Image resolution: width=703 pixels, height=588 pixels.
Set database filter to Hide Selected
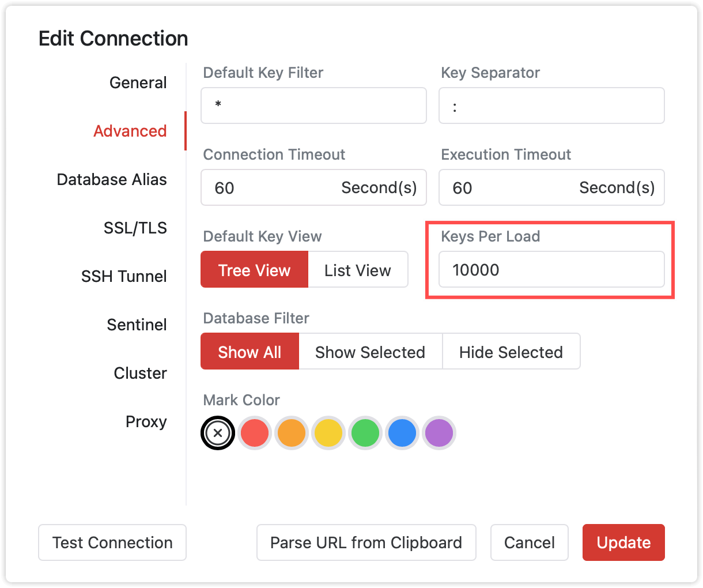[511, 352]
